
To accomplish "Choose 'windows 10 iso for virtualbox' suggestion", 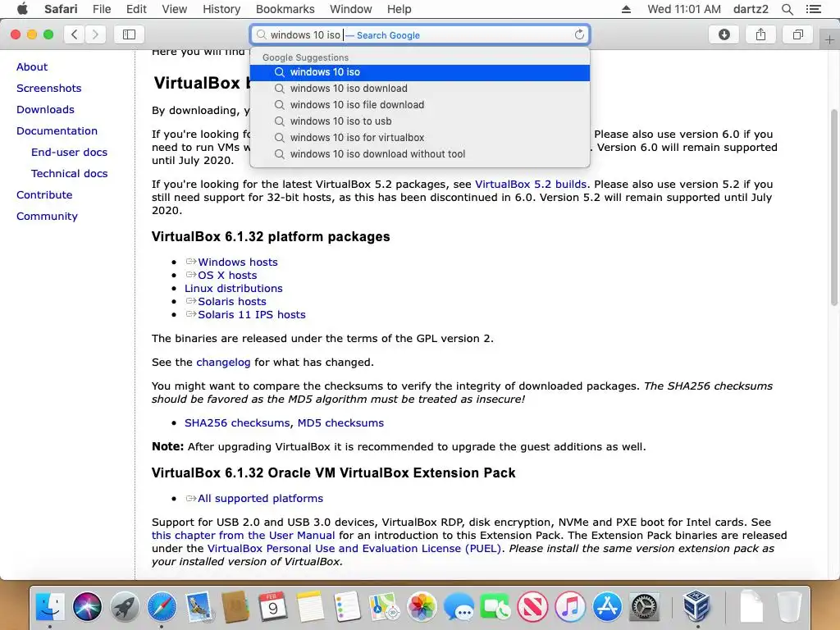I will (x=420, y=138).
